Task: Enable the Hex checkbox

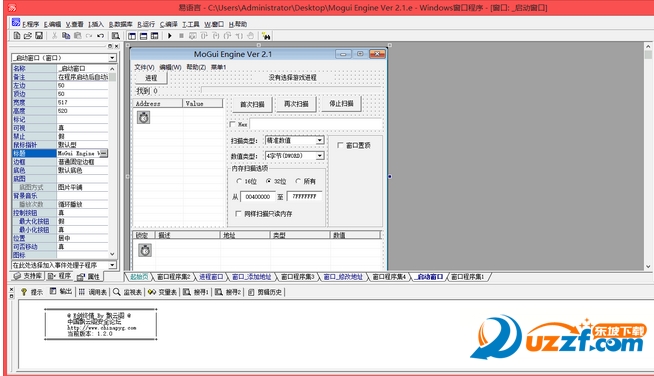Action: point(233,124)
